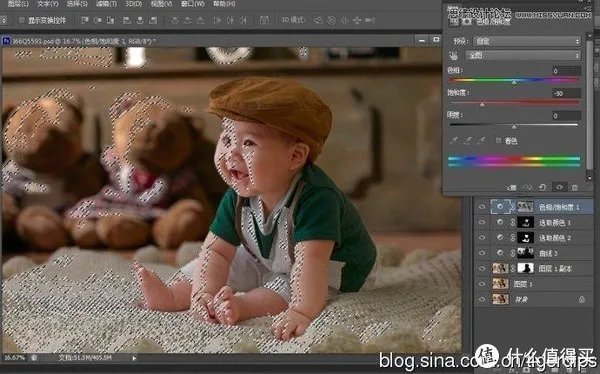Click the Hue value input field
Viewport: 600px width, 374px height.
pyautogui.click(x=567, y=71)
